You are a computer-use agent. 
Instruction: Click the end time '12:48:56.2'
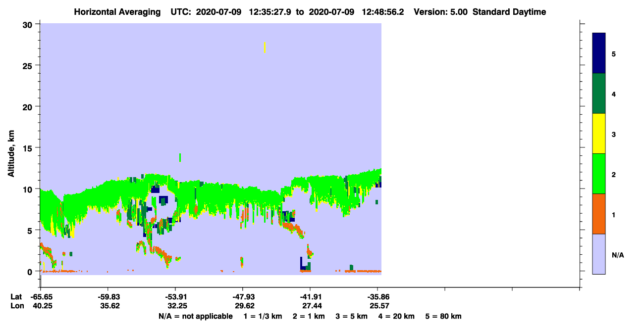coord(383,12)
